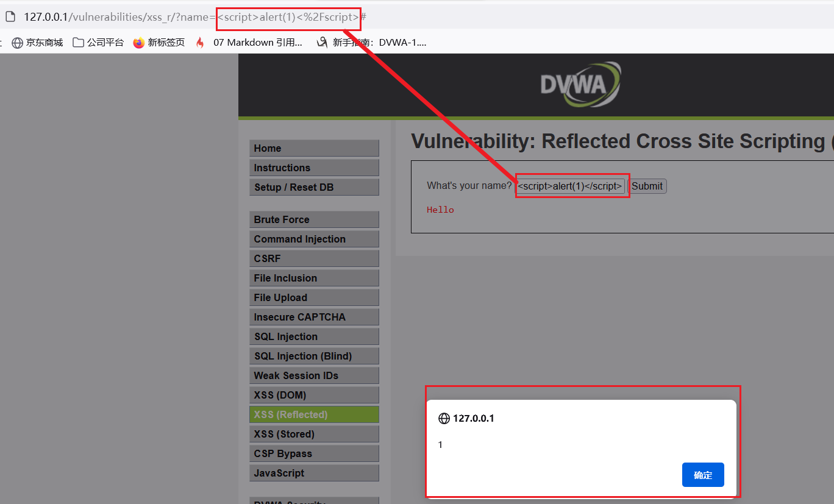Screen dimensions: 834x504
Task: Click 确定 in the alert dialog
Action: point(703,475)
